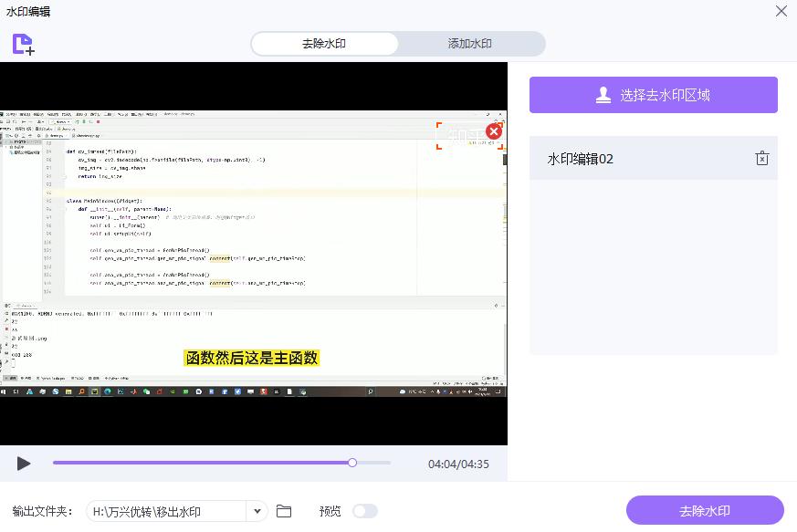Click the playback progress slider handle
797x532 pixels.
[352, 463]
